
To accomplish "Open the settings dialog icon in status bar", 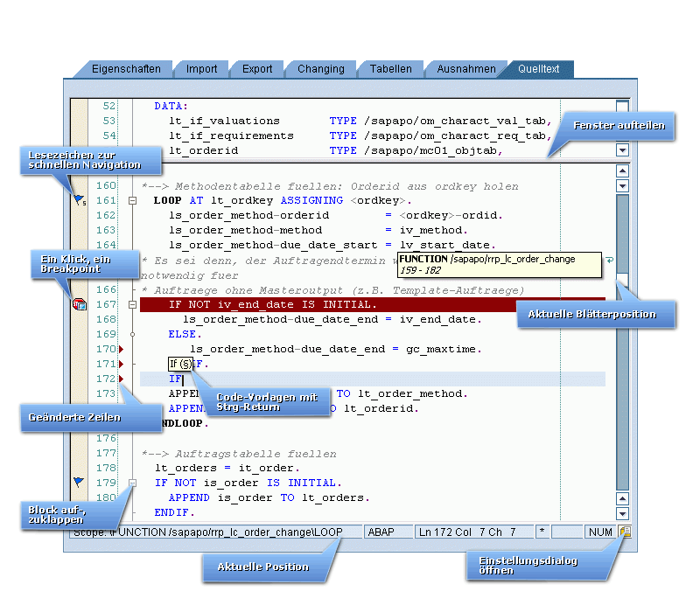I will pyautogui.click(x=625, y=532).
